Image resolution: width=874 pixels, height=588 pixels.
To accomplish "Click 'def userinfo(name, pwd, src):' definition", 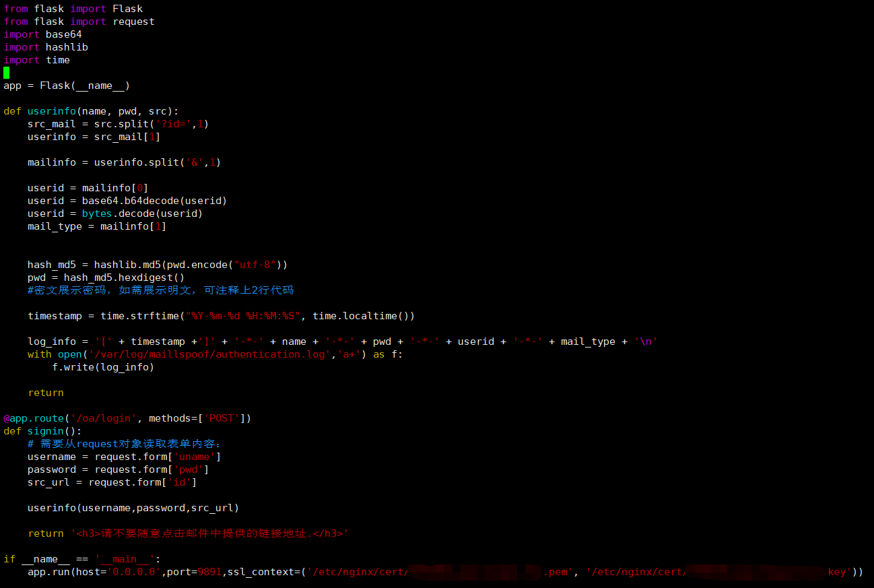I will coord(91,111).
